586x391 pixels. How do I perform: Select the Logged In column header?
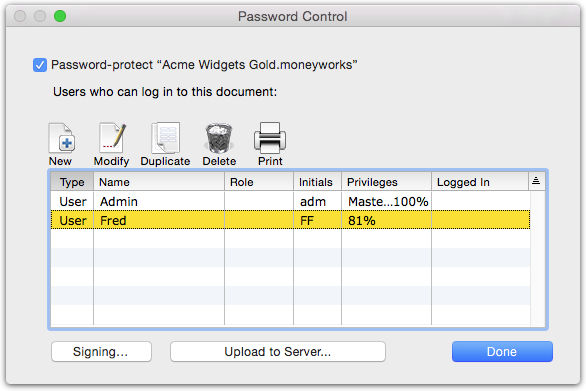tap(480, 182)
